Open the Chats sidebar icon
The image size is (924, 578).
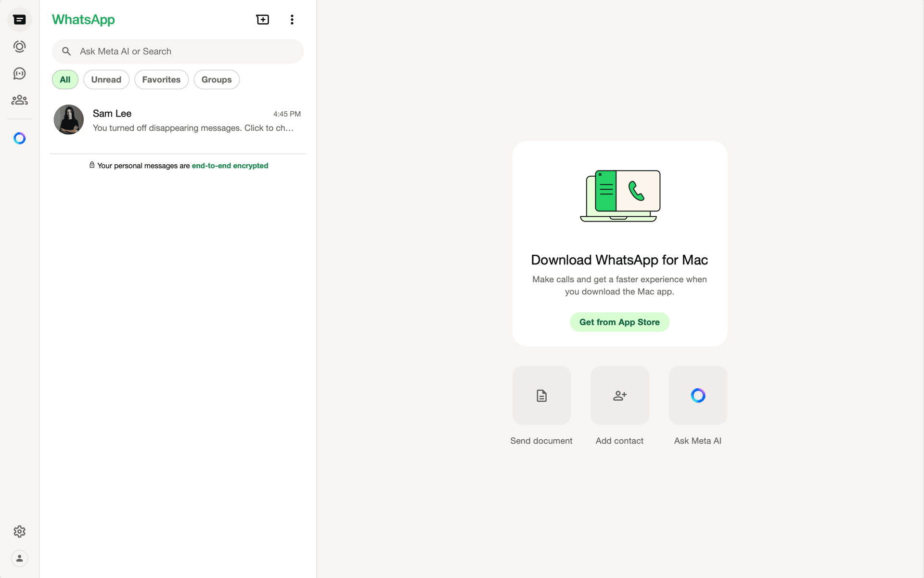[x=19, y=20]
